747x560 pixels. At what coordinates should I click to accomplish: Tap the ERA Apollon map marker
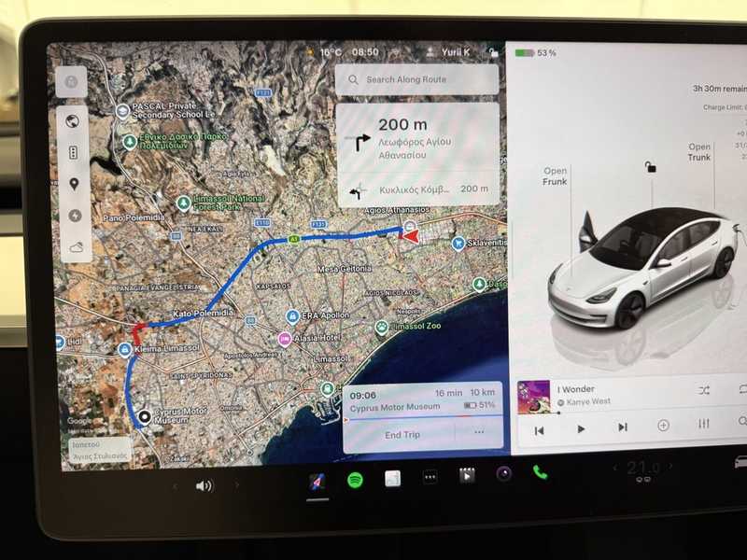tap(292, 316)
